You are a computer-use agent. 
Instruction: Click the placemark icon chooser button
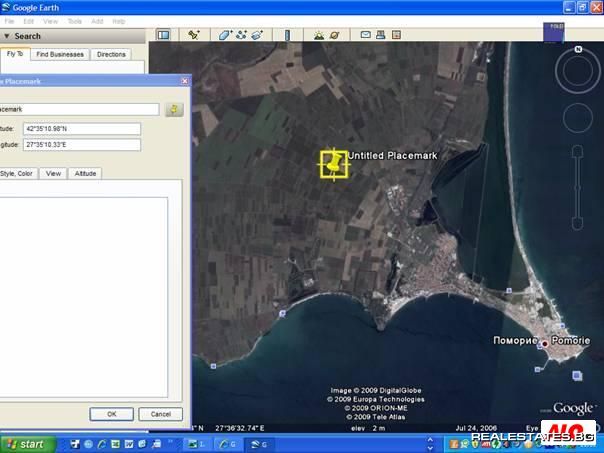(x=174, y=110)
